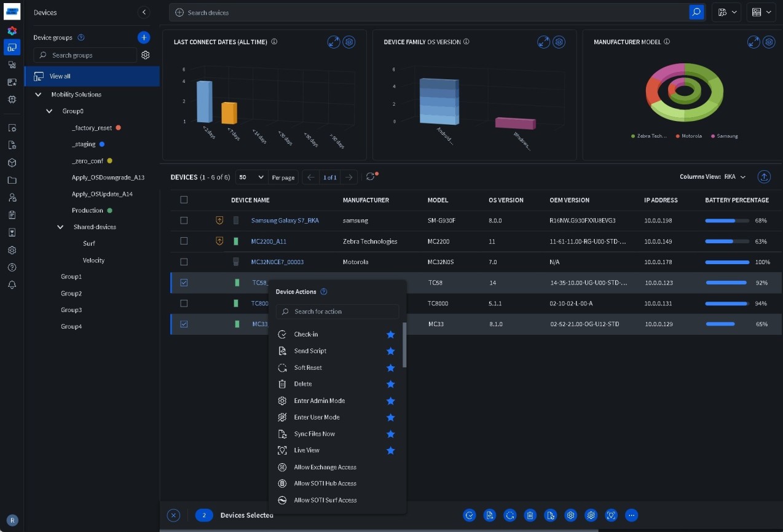Click the Search for action field
783x532 pixels.
(x=338, y=311)
